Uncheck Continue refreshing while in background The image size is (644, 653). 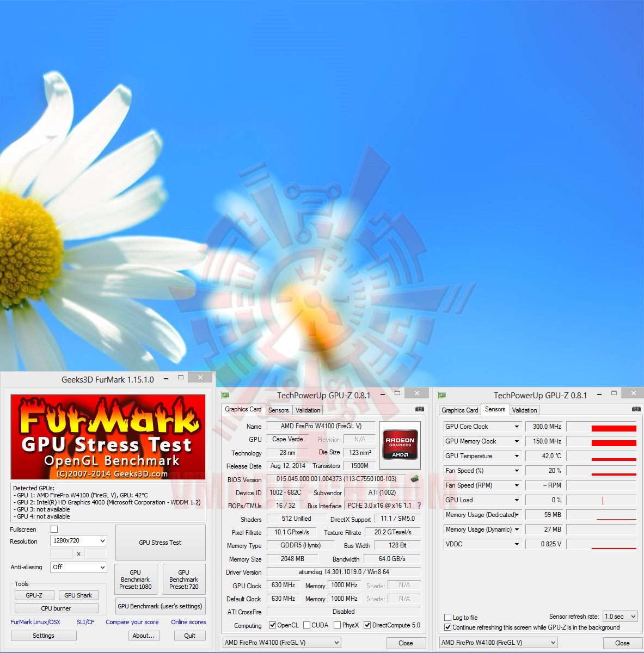(x=448, y=627)
